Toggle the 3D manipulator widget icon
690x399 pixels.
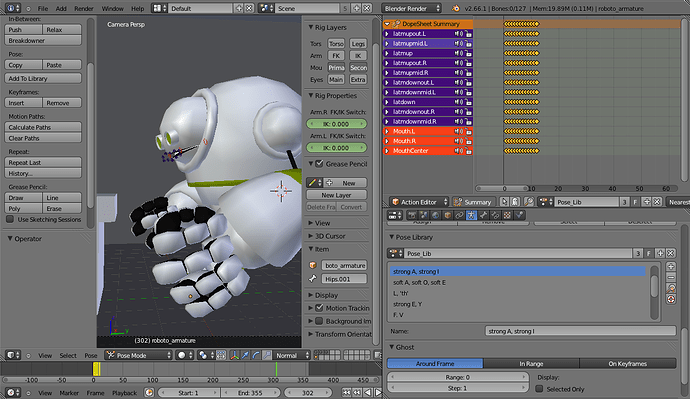click(x=235, y=355)
